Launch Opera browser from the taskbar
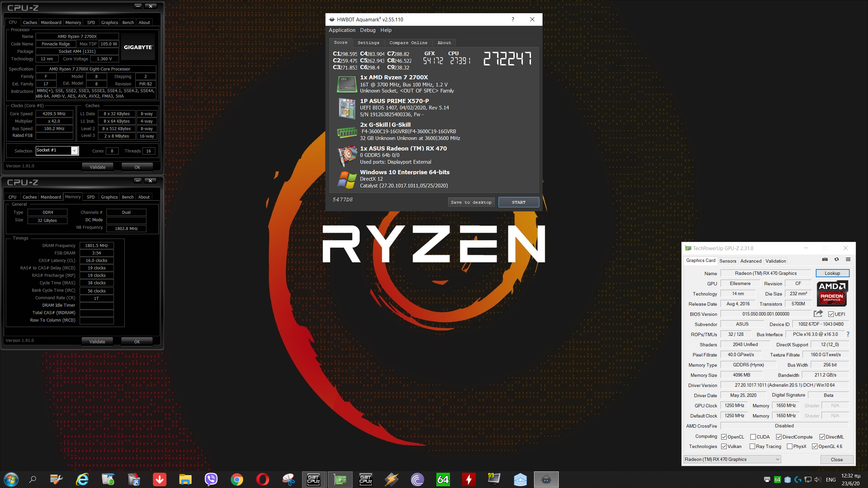The image size is (868, 488). coord(262,479)
